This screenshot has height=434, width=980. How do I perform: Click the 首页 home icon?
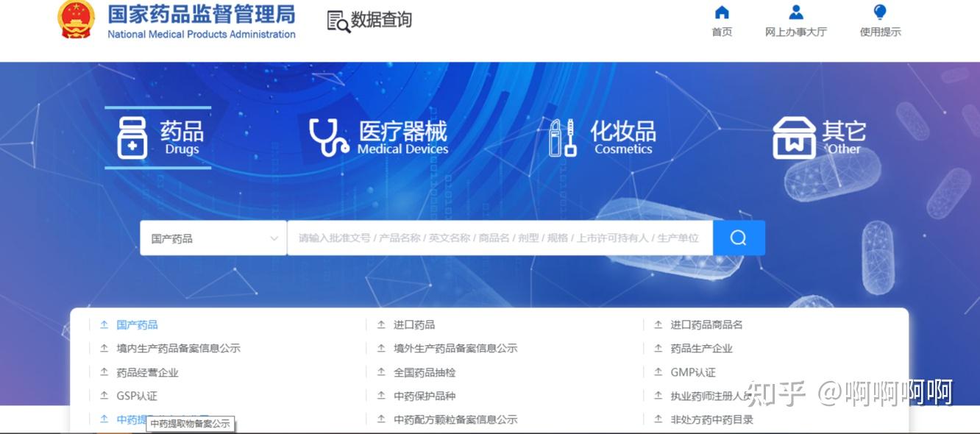[722, 12]
